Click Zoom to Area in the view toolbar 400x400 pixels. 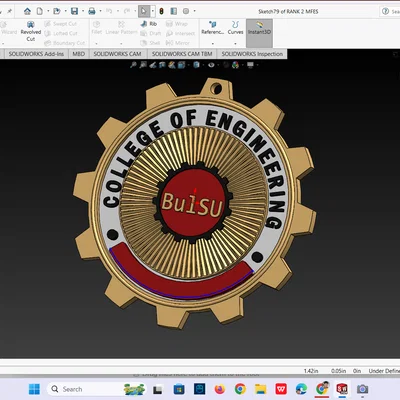click(x=143, y=65)
